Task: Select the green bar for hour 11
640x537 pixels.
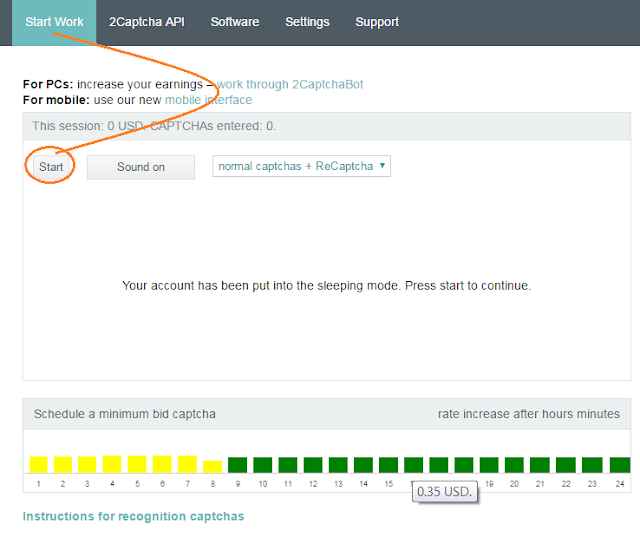Action: [x=288, y=465]
